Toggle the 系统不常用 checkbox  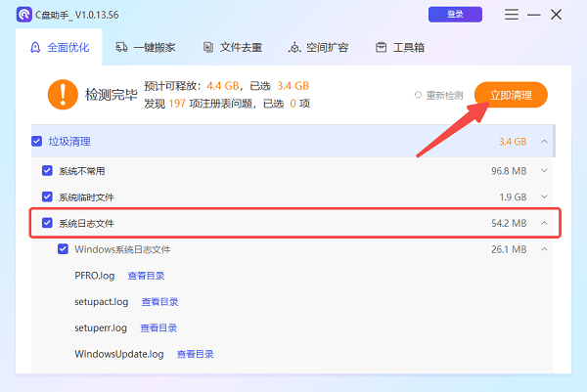coord(47,170)
